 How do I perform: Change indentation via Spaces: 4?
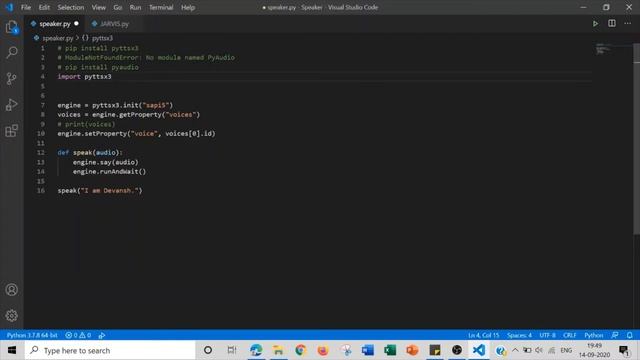pyautogui.click(x=519, y=335)
